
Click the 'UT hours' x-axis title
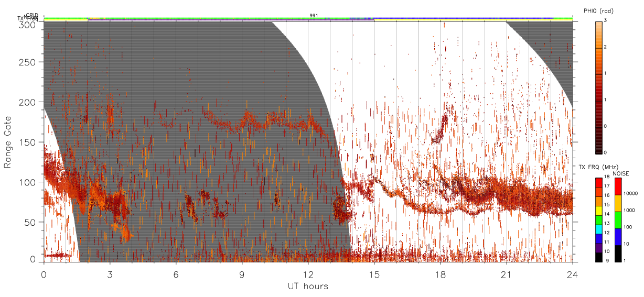pyautogui.click(x=308, y=287)
